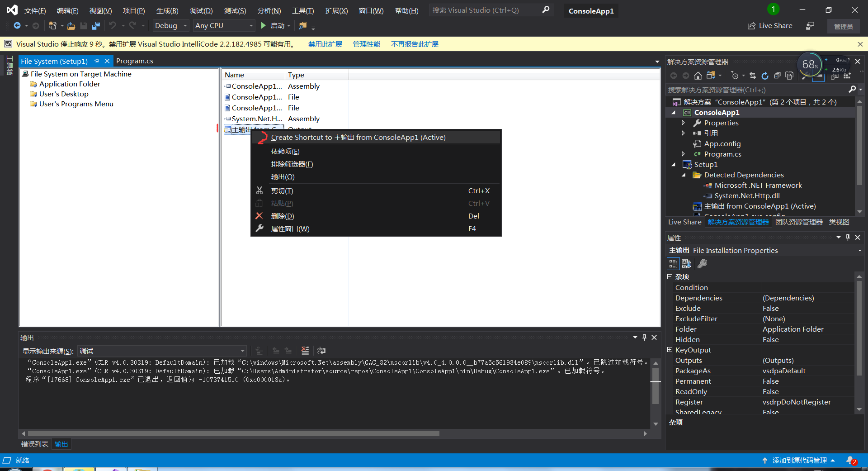Click the Solution Explorer vertical scrollbar
Image resolution: width=868 pixels, height=471 pixels.
859,145
